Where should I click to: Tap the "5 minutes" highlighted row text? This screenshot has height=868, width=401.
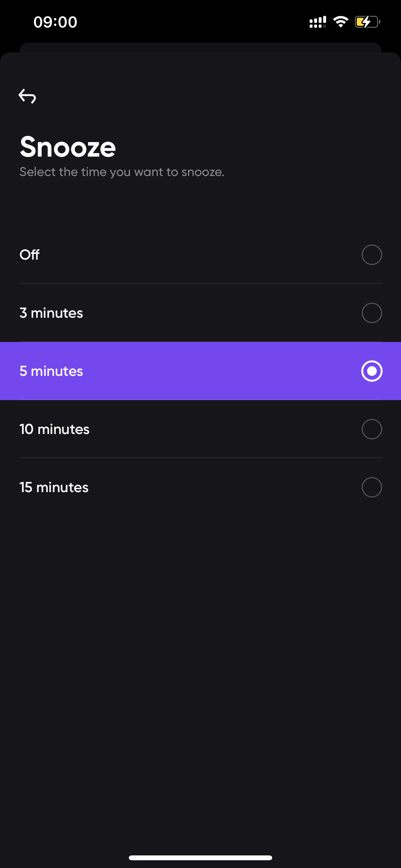[x=51, y=371]
